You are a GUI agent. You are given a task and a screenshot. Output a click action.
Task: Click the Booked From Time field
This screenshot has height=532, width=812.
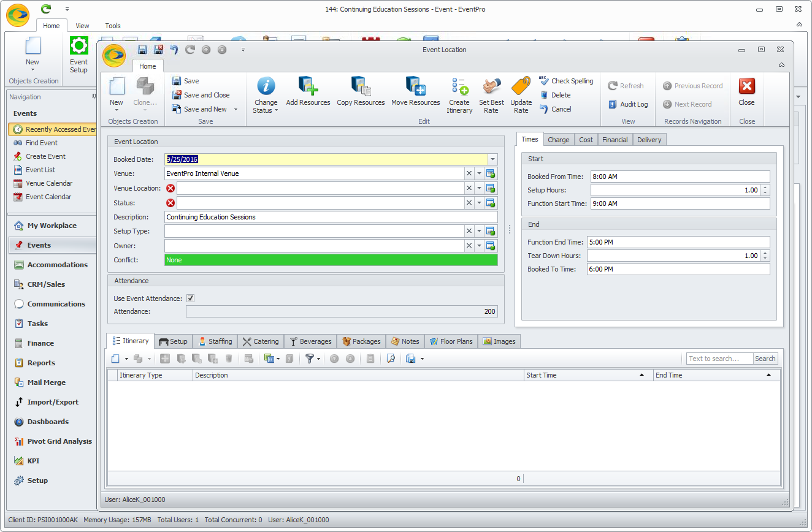tap(680, 177)
